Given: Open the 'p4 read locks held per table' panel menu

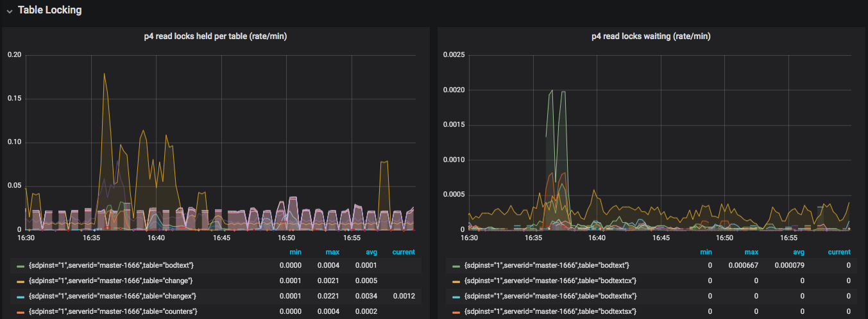Looking at the screenshot, I should coord(215,37).
